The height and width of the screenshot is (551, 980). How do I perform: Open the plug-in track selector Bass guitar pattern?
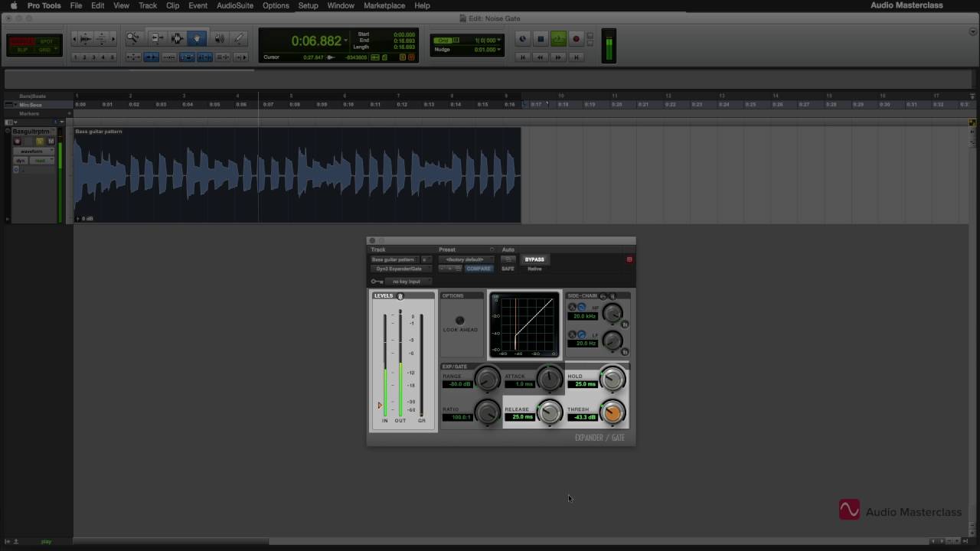tap(394, 260)
